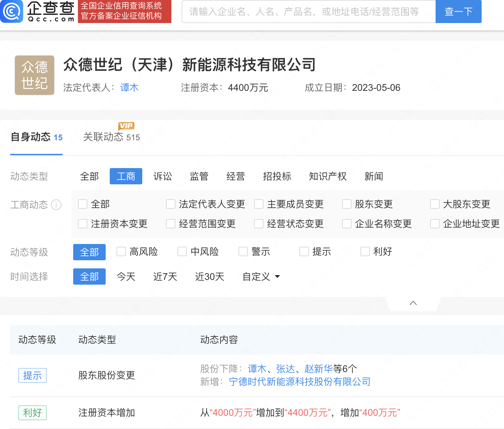Check the 警示 level checkbox
Screen dimensions: 504x429
pos(243,251)
